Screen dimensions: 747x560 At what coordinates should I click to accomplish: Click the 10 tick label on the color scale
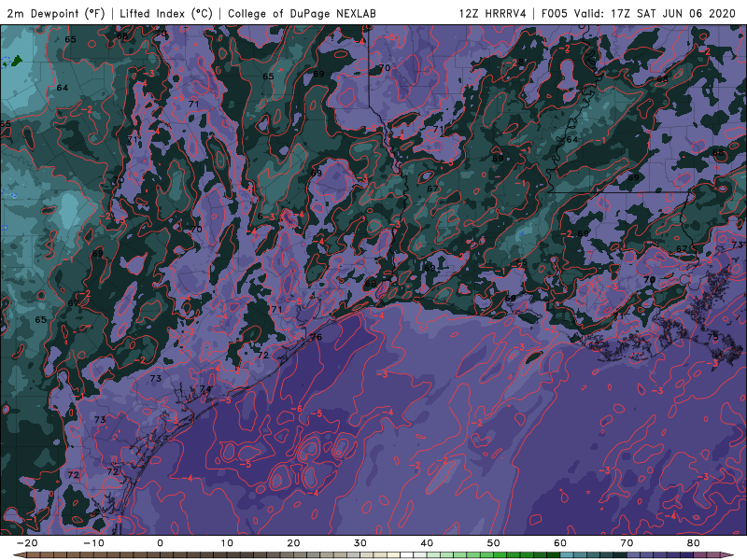coord(227,543)
